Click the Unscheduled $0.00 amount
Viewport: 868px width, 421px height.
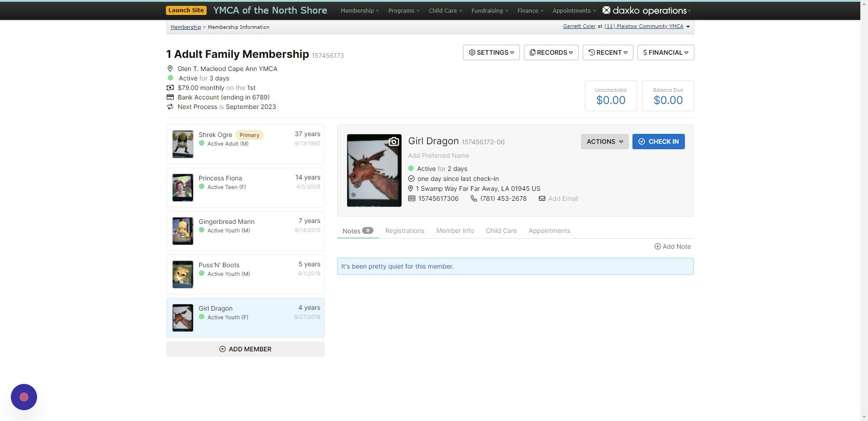pyautogui.click(x=610, y=100)
